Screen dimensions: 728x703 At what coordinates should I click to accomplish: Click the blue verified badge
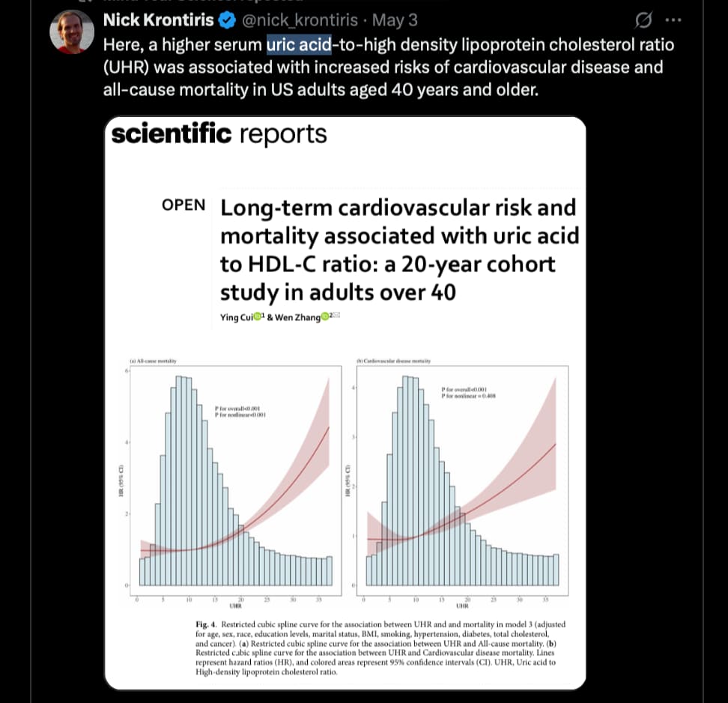[227, 20]
